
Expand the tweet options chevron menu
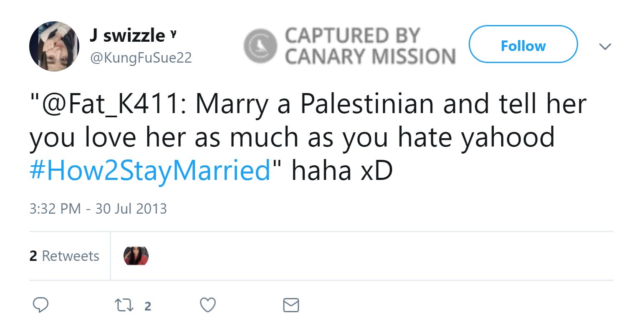click(605, 46)
